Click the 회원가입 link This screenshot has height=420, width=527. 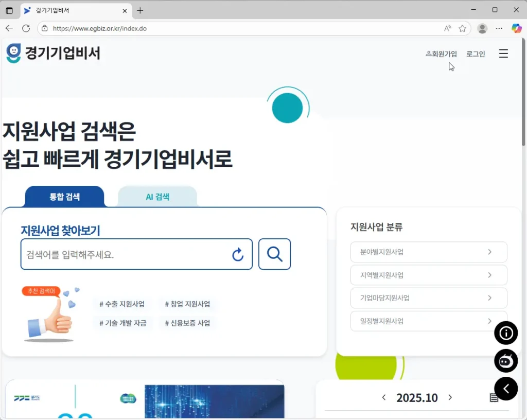tap(442, 54)
